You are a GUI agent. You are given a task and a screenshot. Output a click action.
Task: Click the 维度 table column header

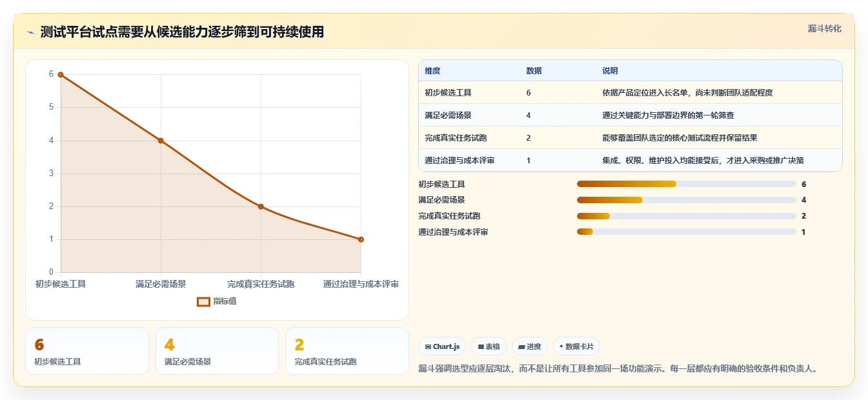(x=432, y=70)
